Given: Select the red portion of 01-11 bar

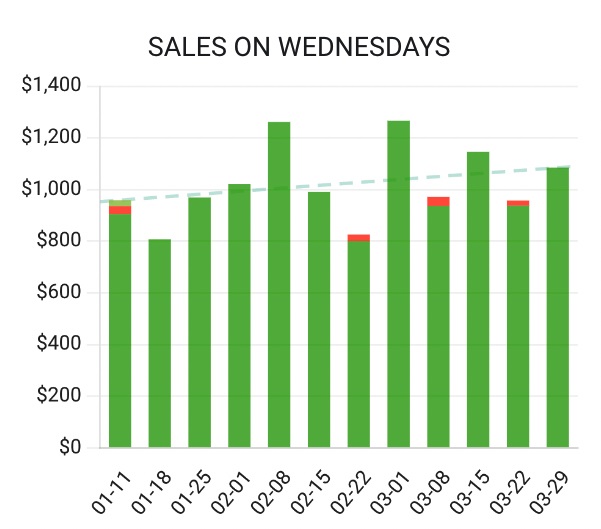Looking at the screenshot, I should click(120, 210).
